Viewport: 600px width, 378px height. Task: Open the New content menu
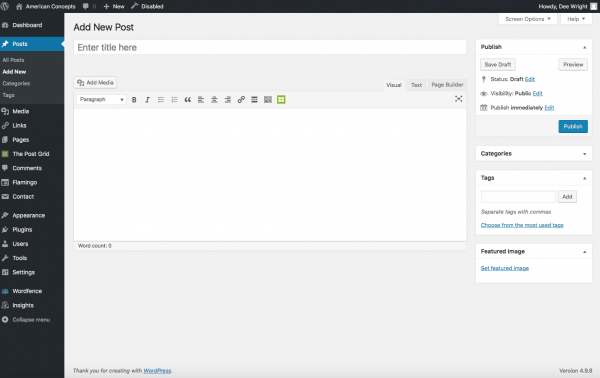click(x=114, y=7)
